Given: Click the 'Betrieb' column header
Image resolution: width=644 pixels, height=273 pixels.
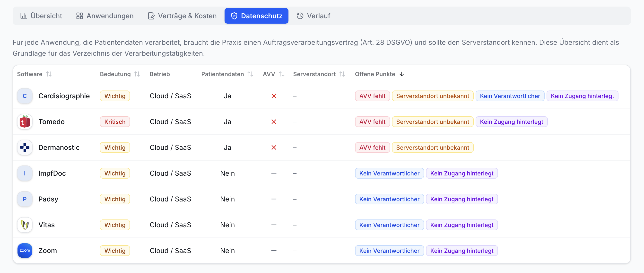Looking at the screenshot, I should coord(159,74).
